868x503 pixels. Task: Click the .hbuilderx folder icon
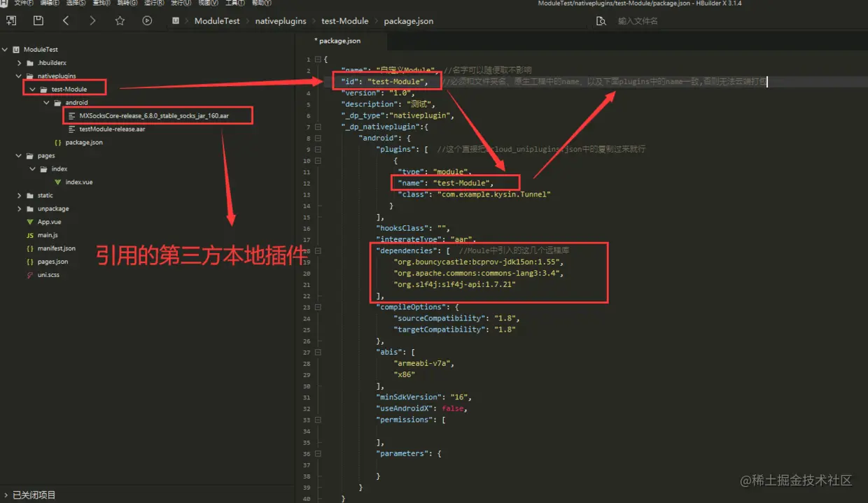coord(29,63)
